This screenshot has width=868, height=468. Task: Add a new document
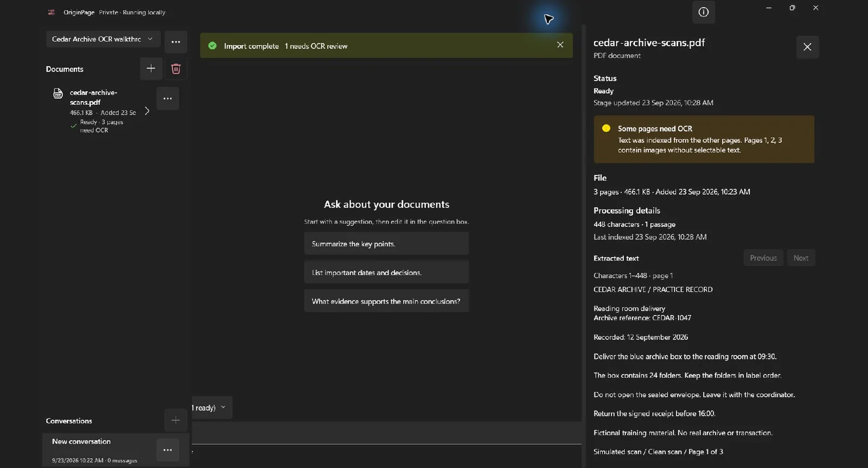coord(151,68)
